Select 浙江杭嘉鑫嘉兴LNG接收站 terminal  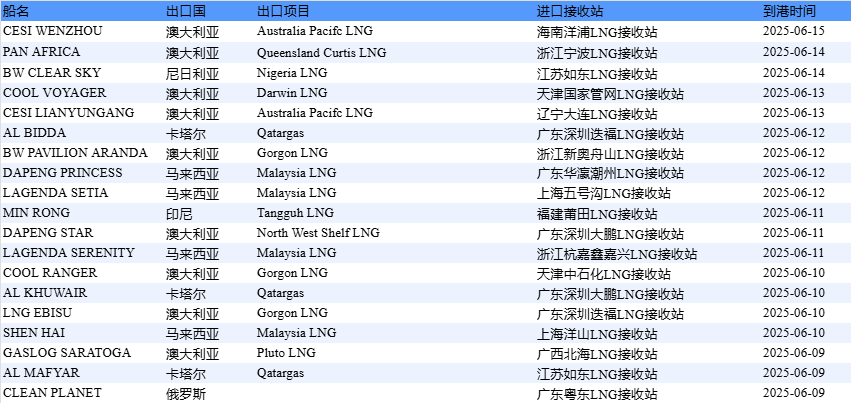click(617, 254)
